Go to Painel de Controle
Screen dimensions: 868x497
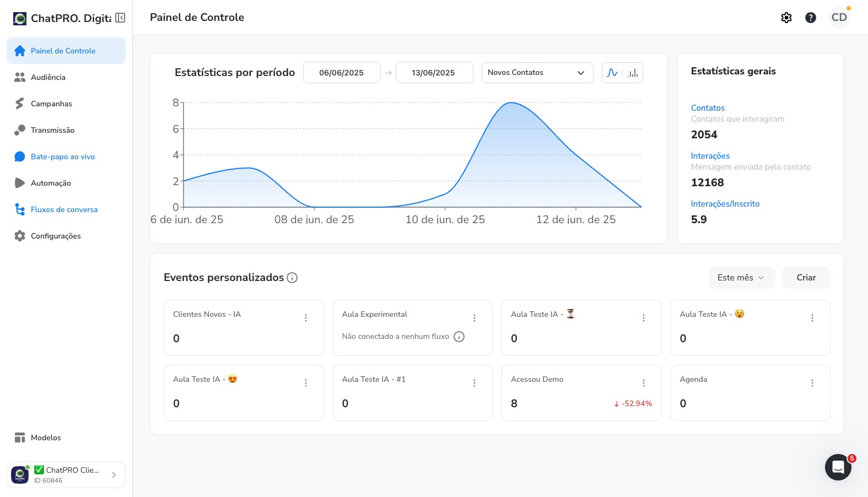point(66,51)
